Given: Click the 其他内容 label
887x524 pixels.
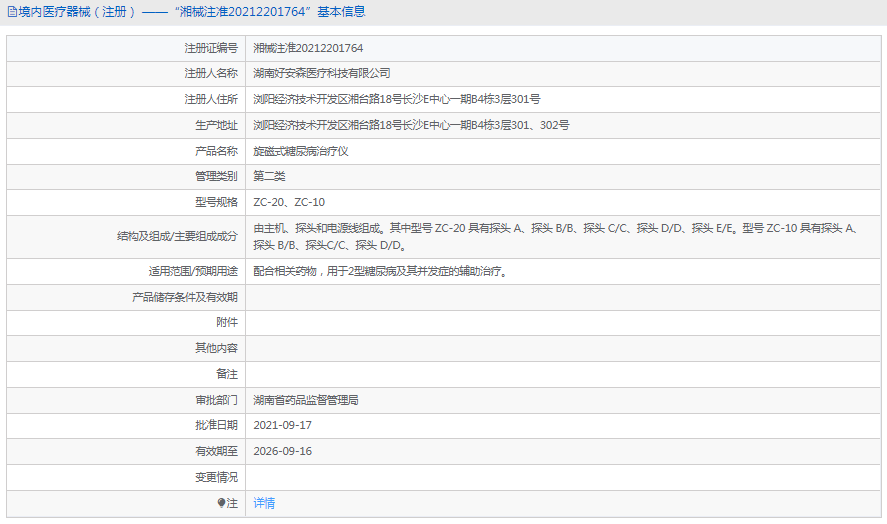Looking at the screenshot, I should (217, 348).
